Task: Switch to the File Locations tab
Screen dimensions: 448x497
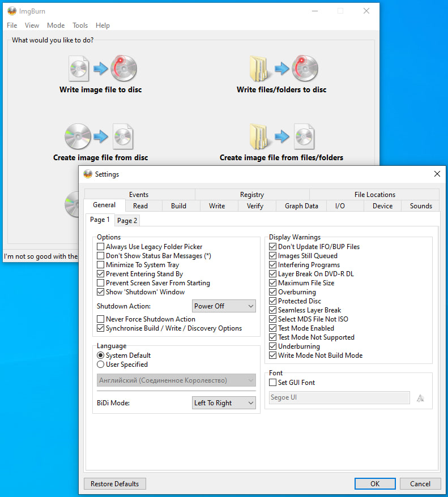Action: (x=375, y=195)
